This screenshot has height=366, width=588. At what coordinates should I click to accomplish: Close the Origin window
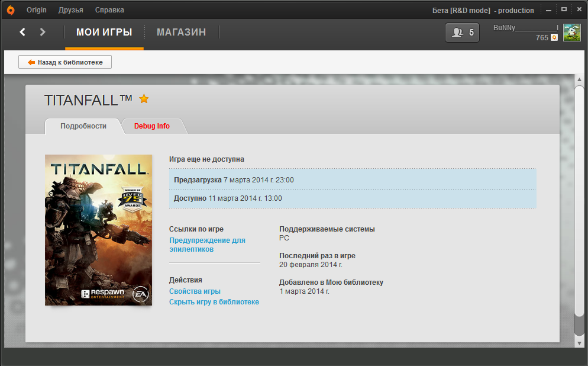click(579, 9)
